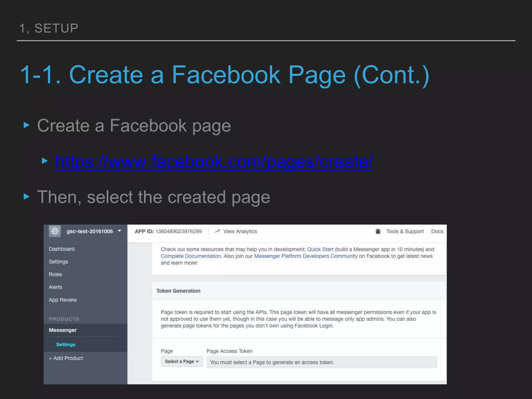The width and height of the screenshot is (532, 399).
Task: Click the Page Access Token field
Action: 322,362
